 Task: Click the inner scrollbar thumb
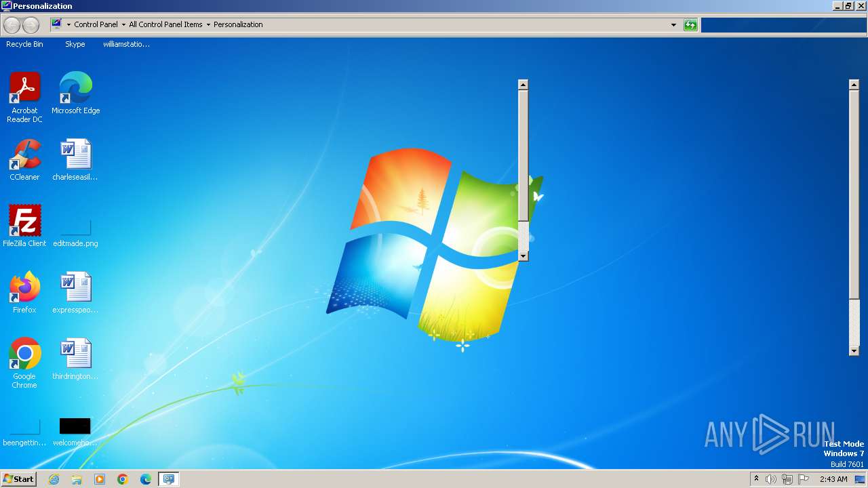coord(523,155)
